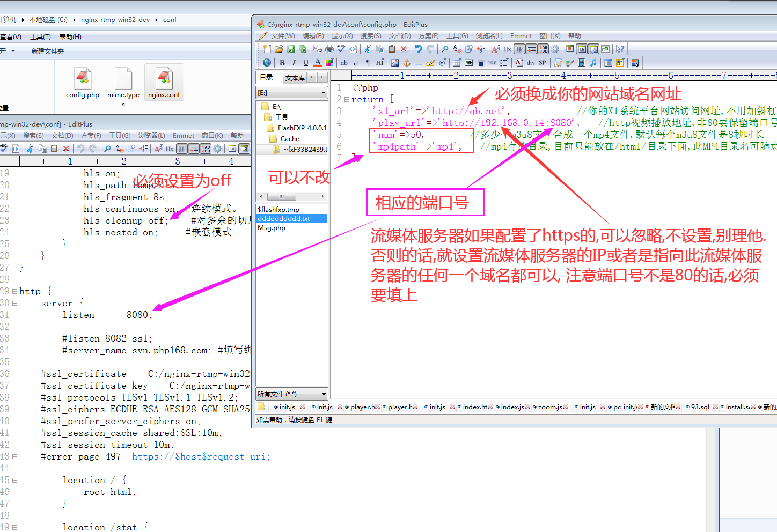
Task: Collapse the code fold at line 2
Action: pos(347,99)
